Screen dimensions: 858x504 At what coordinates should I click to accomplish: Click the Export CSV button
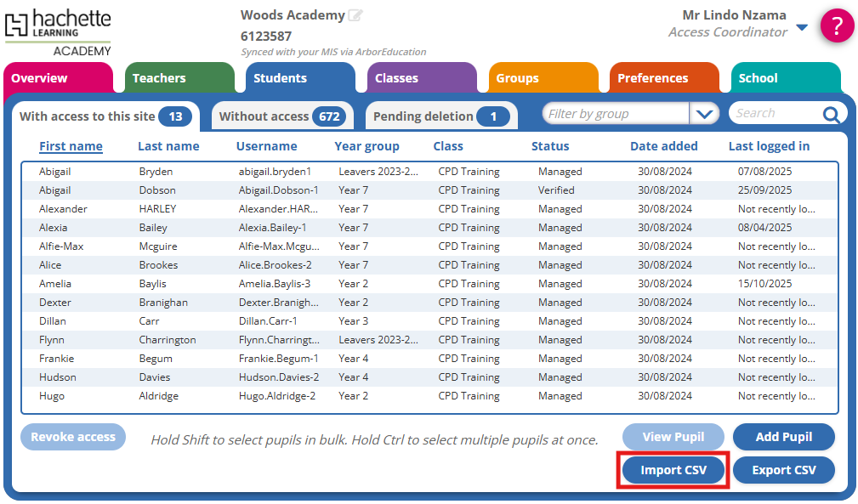(783, 470)
